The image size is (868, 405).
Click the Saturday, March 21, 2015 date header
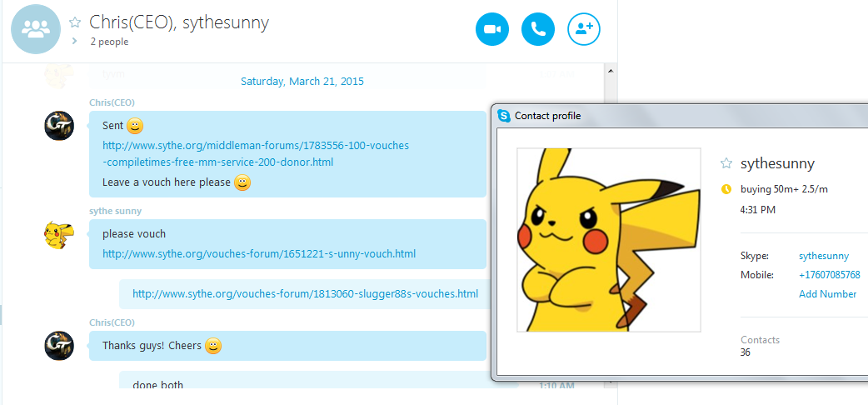(302, 82)
